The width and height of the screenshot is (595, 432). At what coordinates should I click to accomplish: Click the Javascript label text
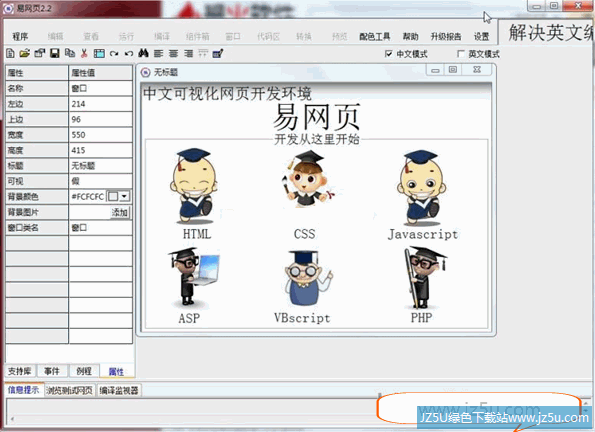coord(423,234)
